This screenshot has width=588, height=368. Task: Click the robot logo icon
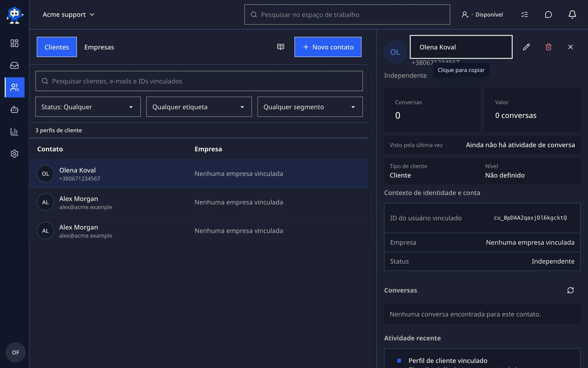[15, 15]
